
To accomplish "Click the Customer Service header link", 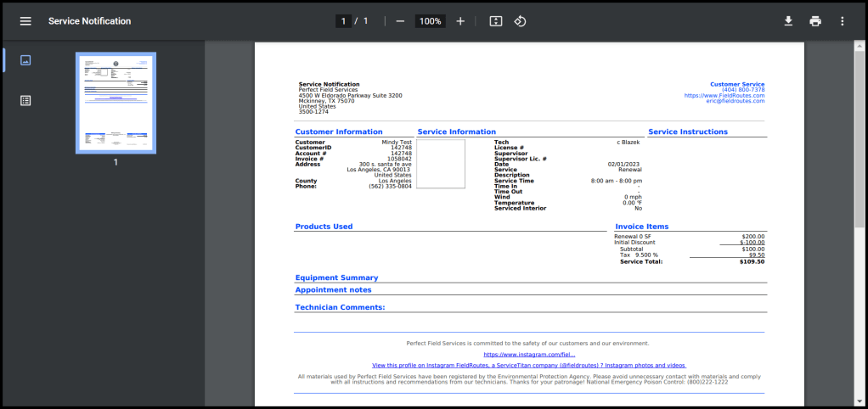I will pos(737,85).
